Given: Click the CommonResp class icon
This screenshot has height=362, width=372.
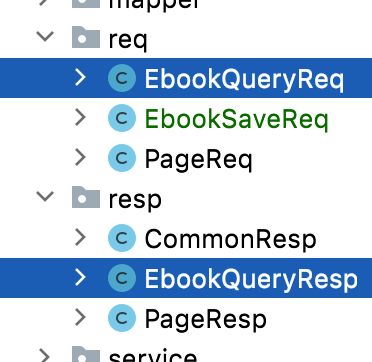Looking at the screenshot, I should 122,238.
